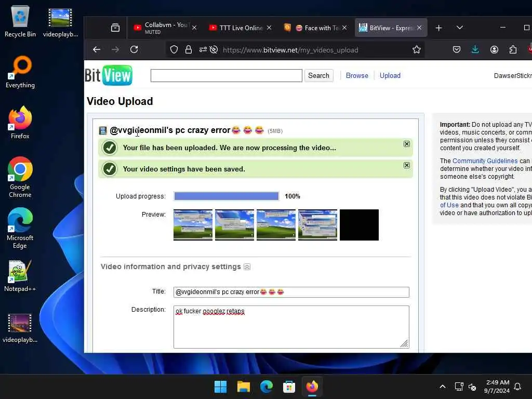Open the Community Guidelines link
This screenshot has height=399, width=532.
pyautogui.click(x=485, y=161)
